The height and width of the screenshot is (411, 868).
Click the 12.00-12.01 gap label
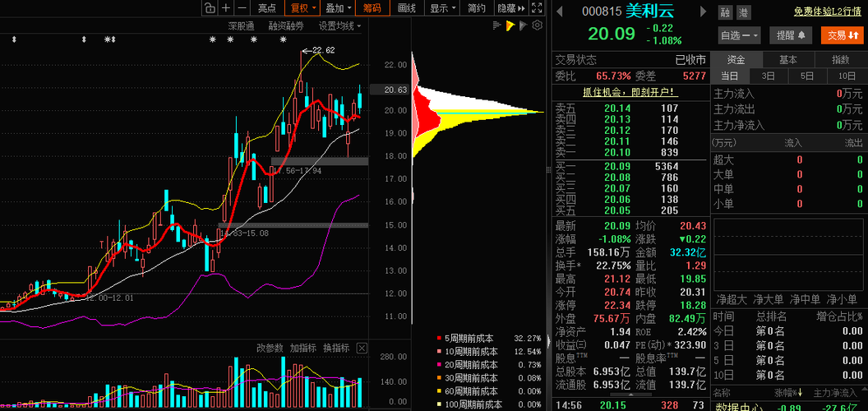(109, 298)
